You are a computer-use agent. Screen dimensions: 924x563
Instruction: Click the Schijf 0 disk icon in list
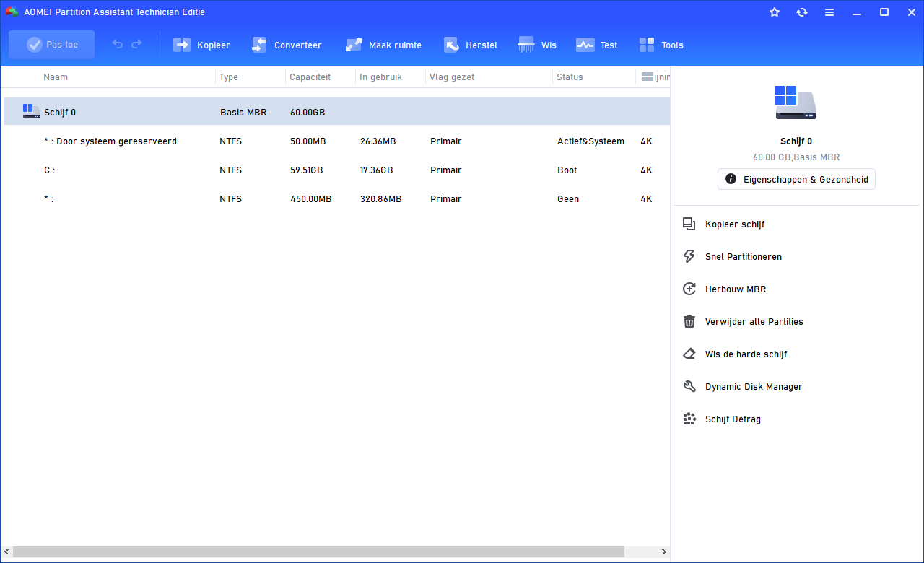(31, 111)
